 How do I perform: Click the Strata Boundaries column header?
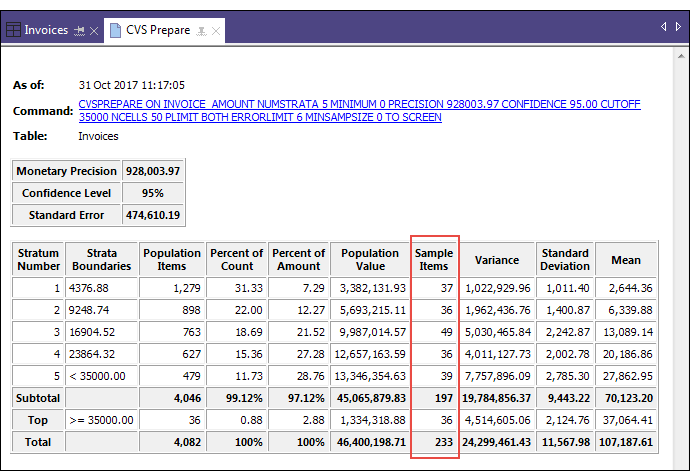tap(101, 260)
